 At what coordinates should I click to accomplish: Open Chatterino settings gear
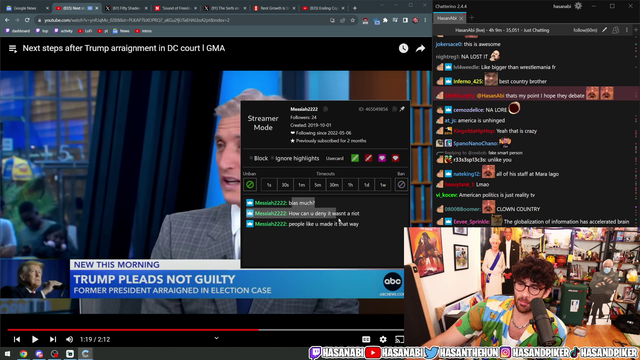(578, 6)
